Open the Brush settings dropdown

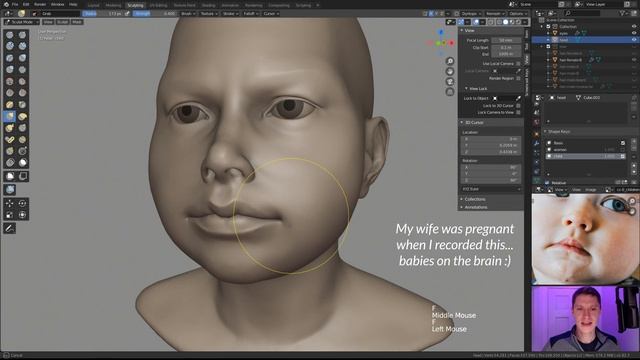click(x=188, y=13)
